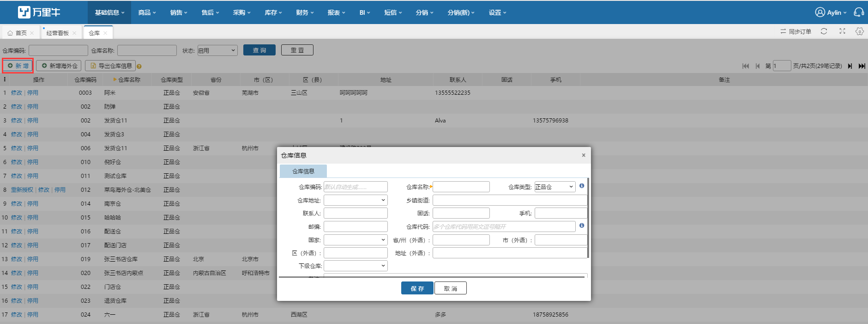Open the 商品 menu

tap(147, 12)
